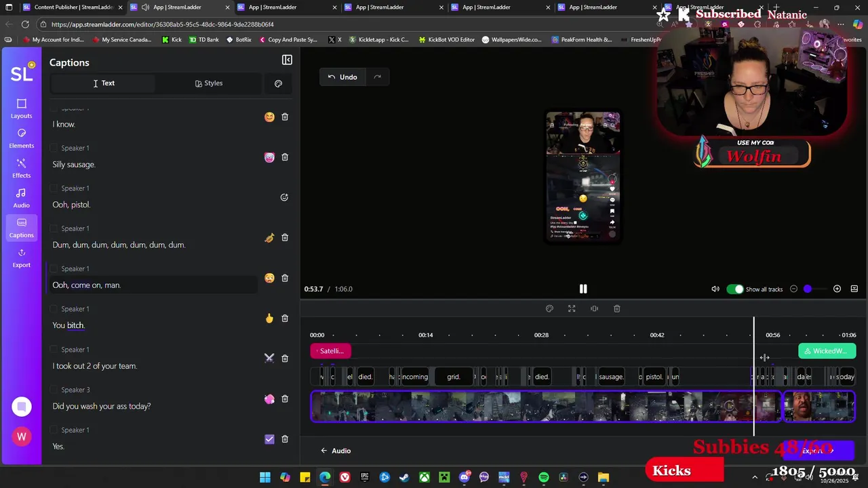
Task: Collapse the Captions panel with sidebar icon
Action: [x=287, y=60]
